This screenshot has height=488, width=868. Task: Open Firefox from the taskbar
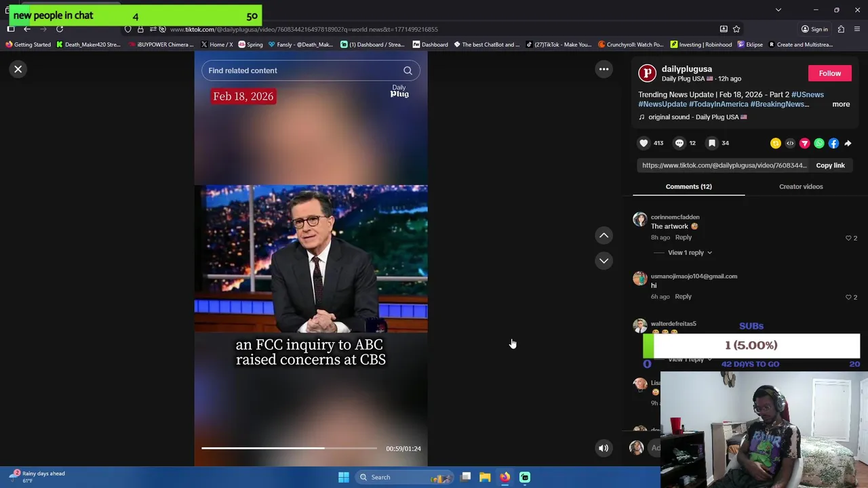pyautogui.click(x=505, y=477)
